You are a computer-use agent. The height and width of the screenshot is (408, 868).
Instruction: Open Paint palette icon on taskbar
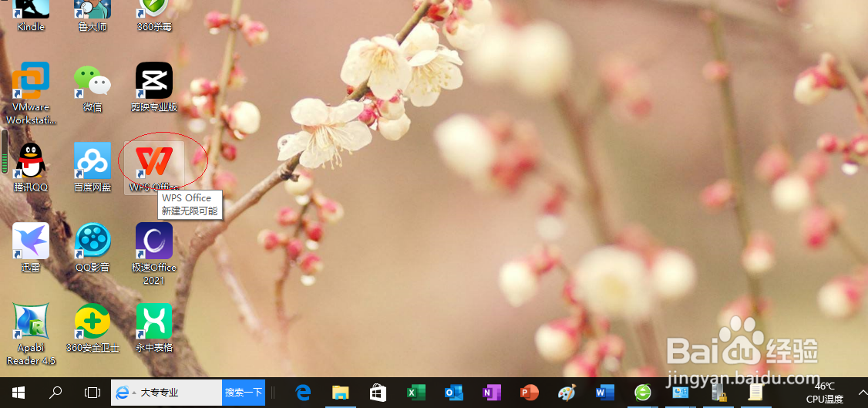click(x=567, y=393)
